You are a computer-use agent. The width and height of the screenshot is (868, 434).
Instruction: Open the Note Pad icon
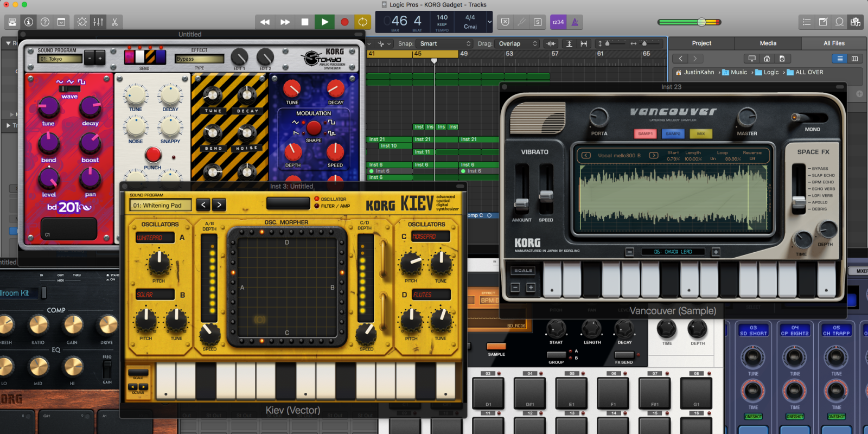click(x=823, y=22)
